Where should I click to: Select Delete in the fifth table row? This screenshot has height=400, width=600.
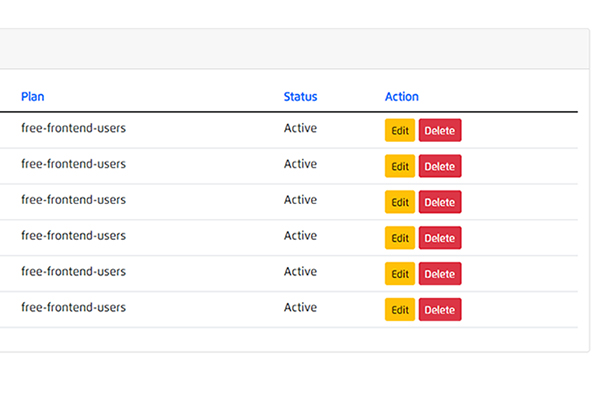440,274
